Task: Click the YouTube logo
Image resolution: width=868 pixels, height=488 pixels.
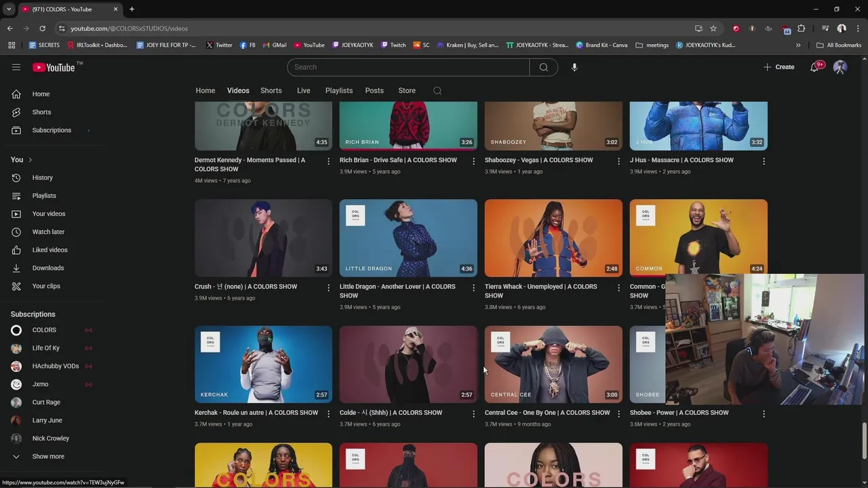Action: click(x=54, y=67)
